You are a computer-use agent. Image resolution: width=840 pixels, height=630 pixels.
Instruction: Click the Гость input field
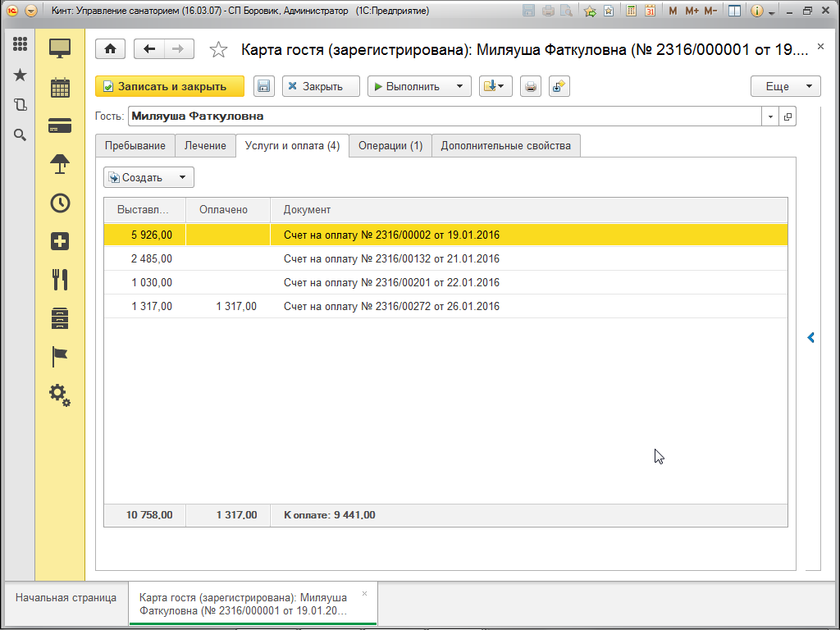click(445, 116)
